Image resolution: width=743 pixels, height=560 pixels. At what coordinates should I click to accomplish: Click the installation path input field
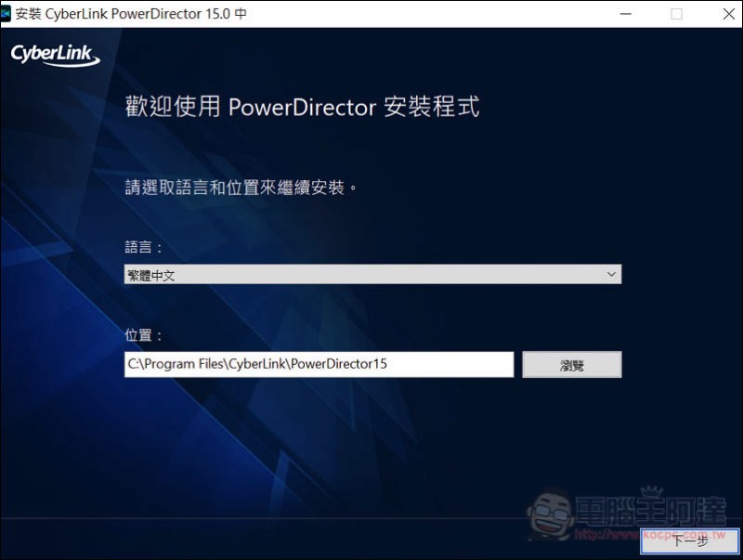pos(319,364)
